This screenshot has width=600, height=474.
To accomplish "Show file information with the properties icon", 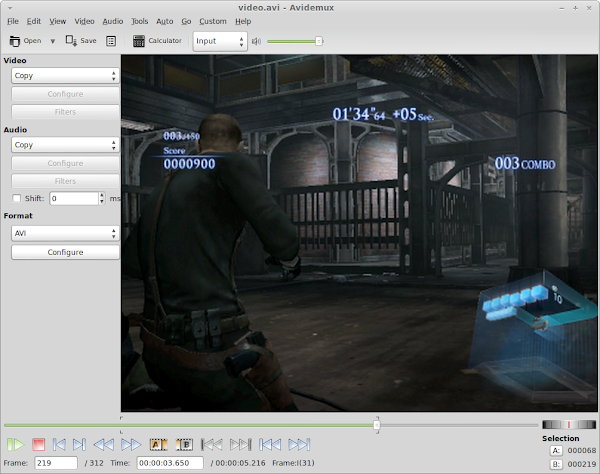I will coord(111,41).
